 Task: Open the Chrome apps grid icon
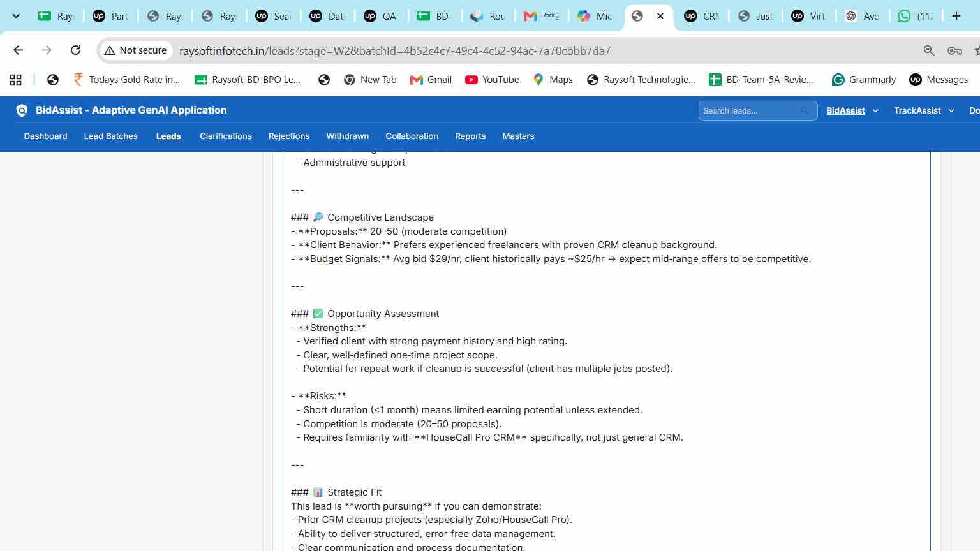[15, 80]
